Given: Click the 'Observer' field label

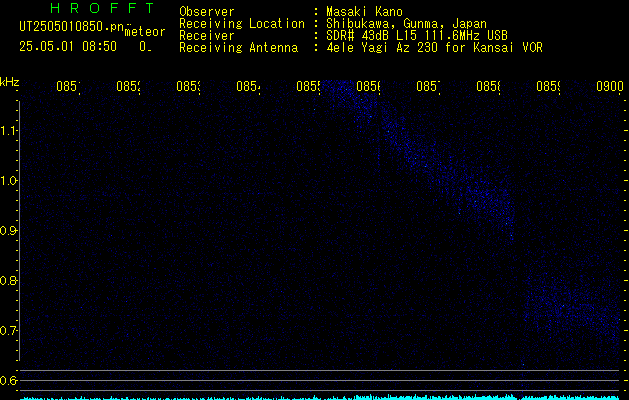Looking at the screenshot, I should 207,12.
